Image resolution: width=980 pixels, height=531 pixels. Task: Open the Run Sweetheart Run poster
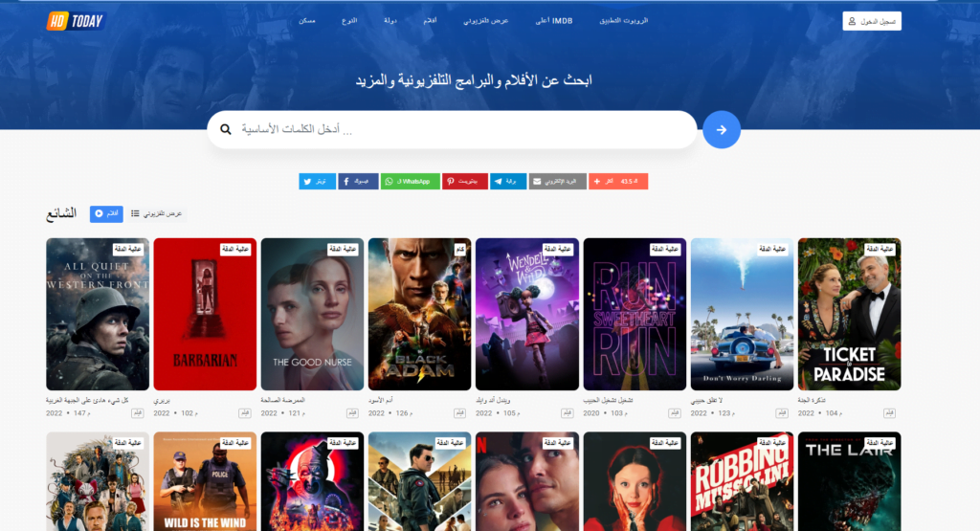[635, 314]
